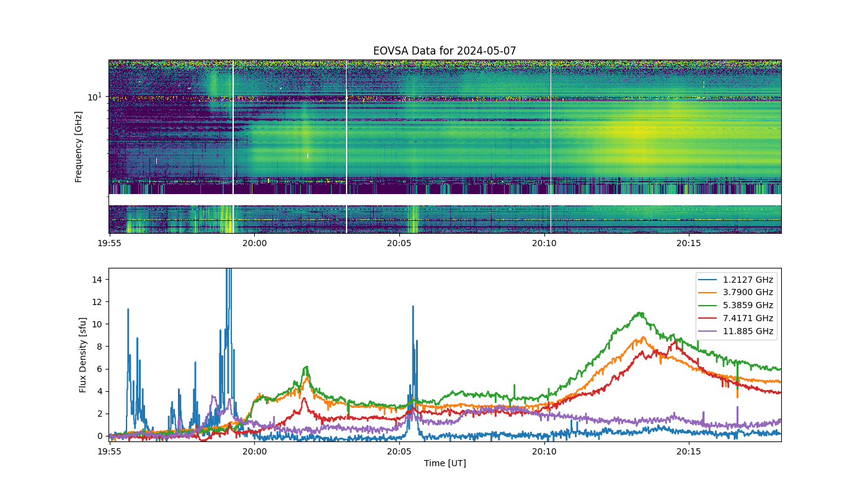Click the Time [UT] axis label
The image size is (868, 496).
pos(445,463)
